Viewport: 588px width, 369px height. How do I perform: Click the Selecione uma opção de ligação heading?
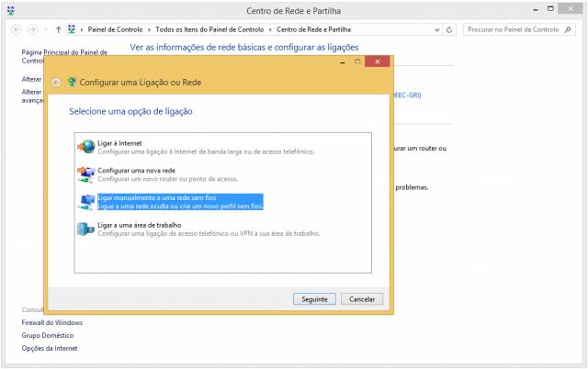pos(130,111)
